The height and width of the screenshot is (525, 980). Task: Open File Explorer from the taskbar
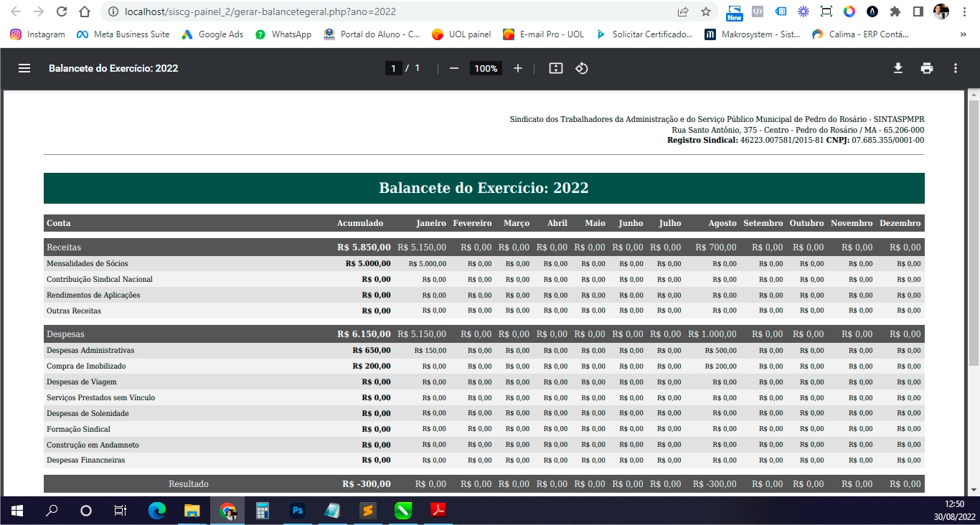pyautogui.click(x=192, y=511)
